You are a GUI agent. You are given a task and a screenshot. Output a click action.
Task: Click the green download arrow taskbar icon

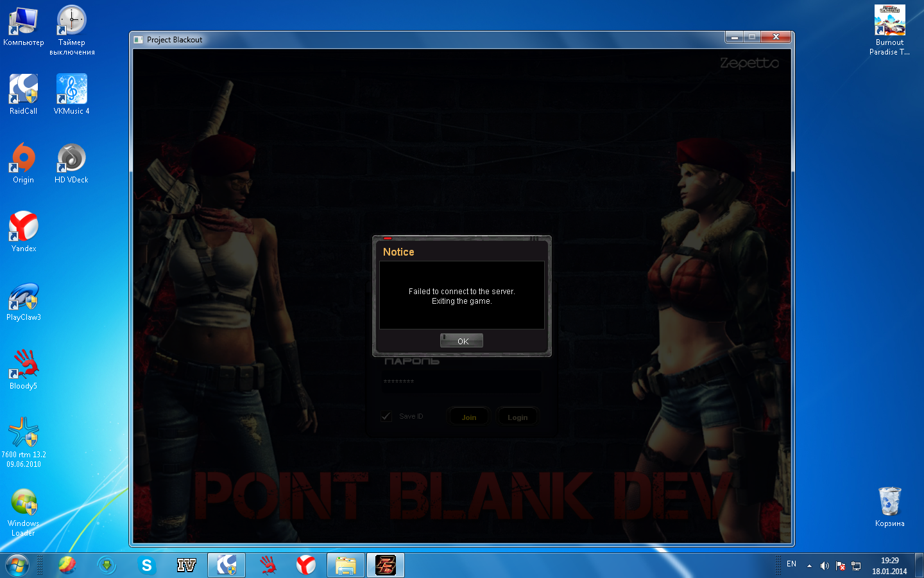(x=107, y=565)
